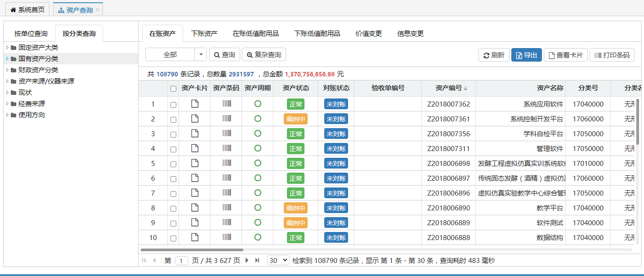
Task: Jump to last page in pagination
Action: (x=257, y=260)
